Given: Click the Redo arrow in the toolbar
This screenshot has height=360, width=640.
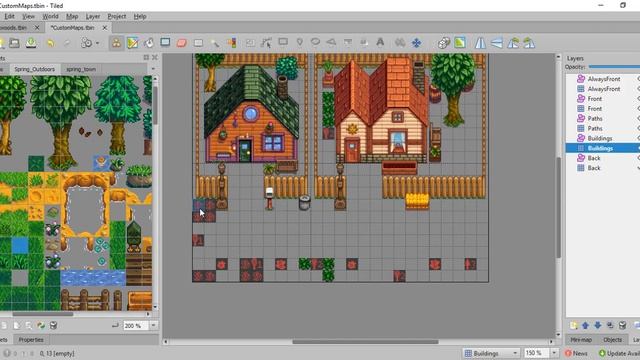Looking at the screenshot, I should pyautogui.click(x=67, y=43).
